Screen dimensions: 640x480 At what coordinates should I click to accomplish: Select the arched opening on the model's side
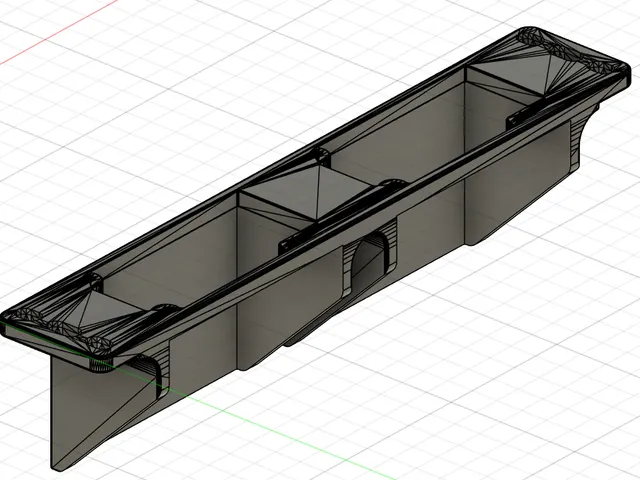tap(369, 261)
